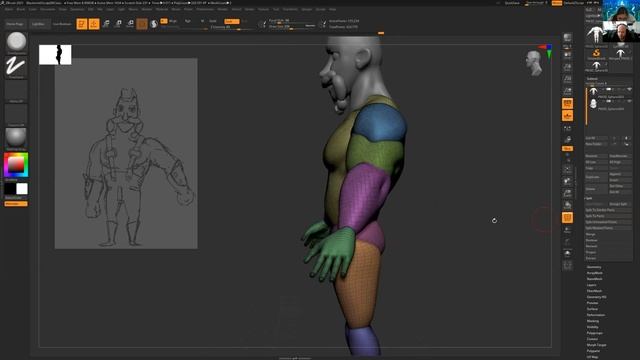Select the SimpleBrush tool thumbnail
Viewport: 640px width, 360px height.
(596, 54)
